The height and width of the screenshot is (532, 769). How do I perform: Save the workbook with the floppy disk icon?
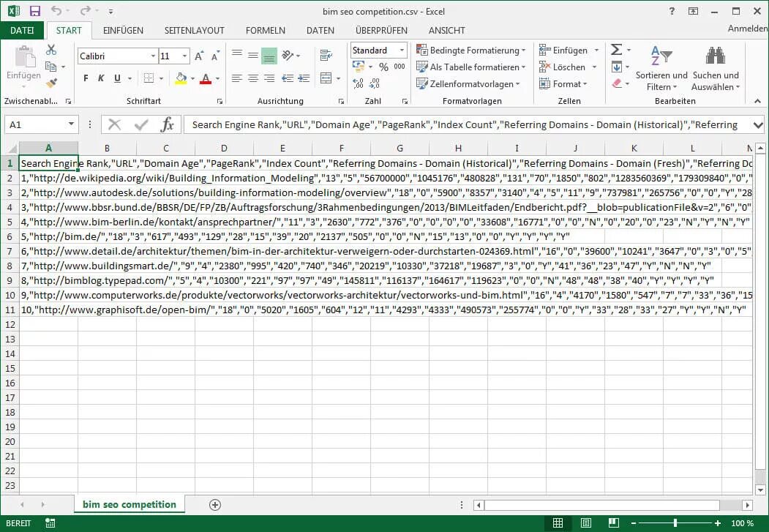35,11
